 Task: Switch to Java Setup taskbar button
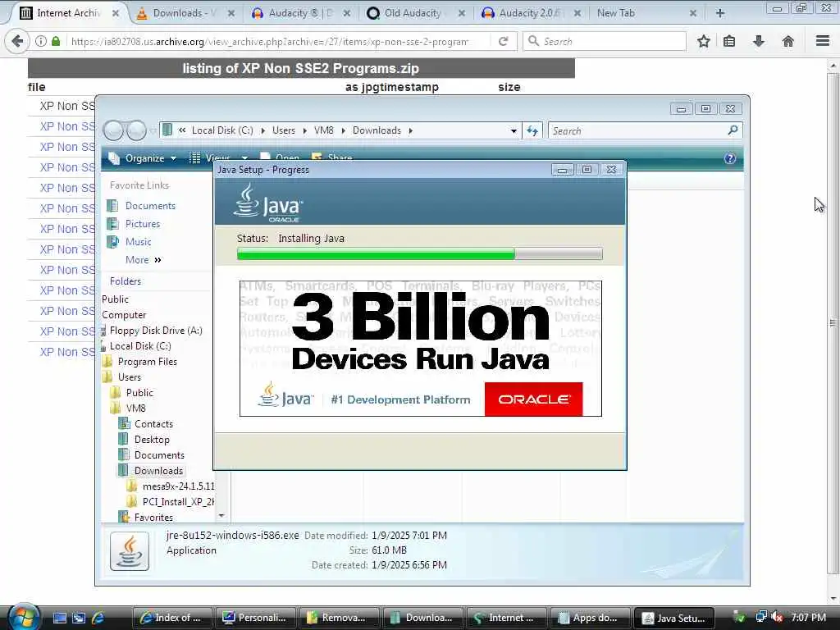(x=674, y=618)
